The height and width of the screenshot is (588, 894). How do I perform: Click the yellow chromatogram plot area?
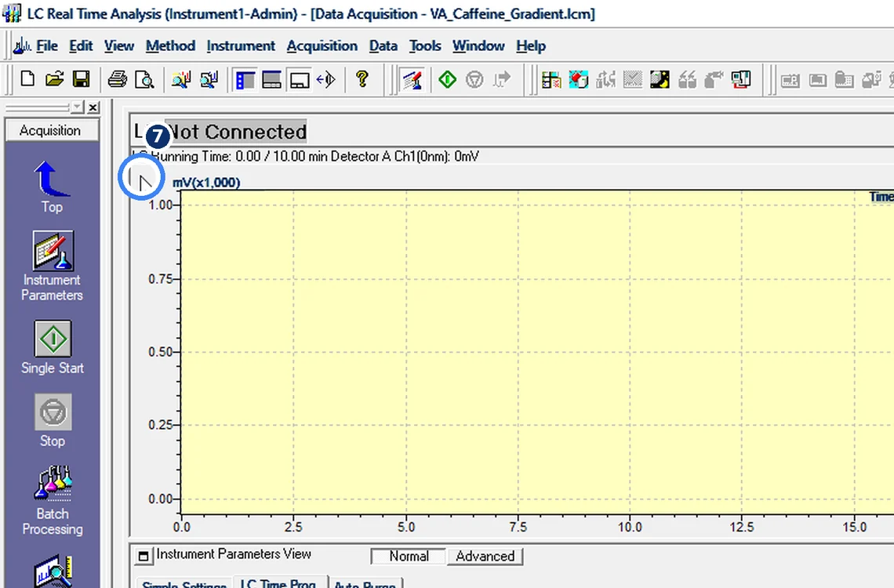click(536, 351)
